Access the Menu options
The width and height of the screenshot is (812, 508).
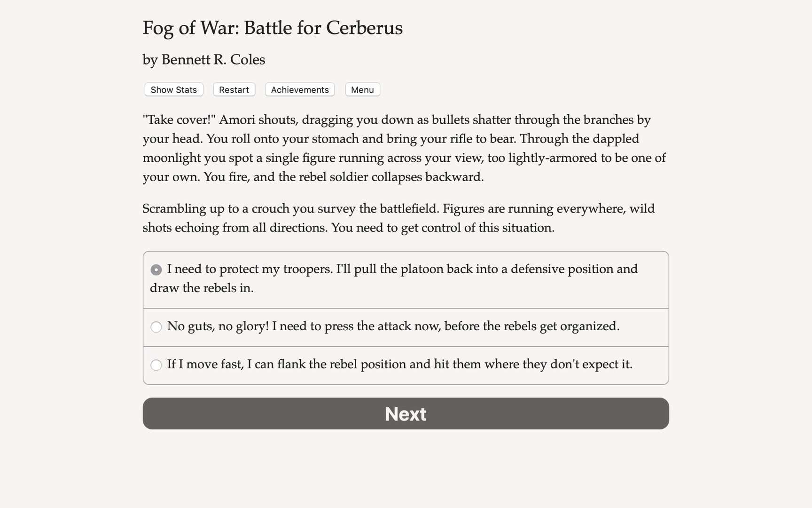click(362, 89)
